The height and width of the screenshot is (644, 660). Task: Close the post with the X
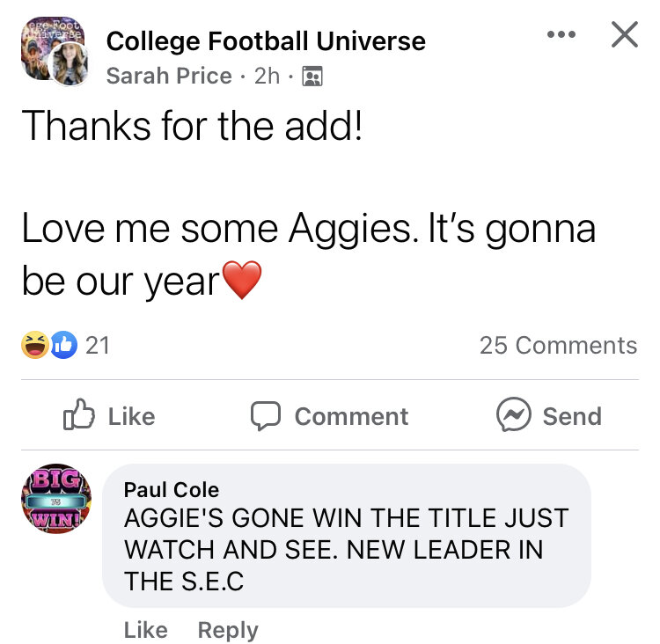[x=624, y=35]
